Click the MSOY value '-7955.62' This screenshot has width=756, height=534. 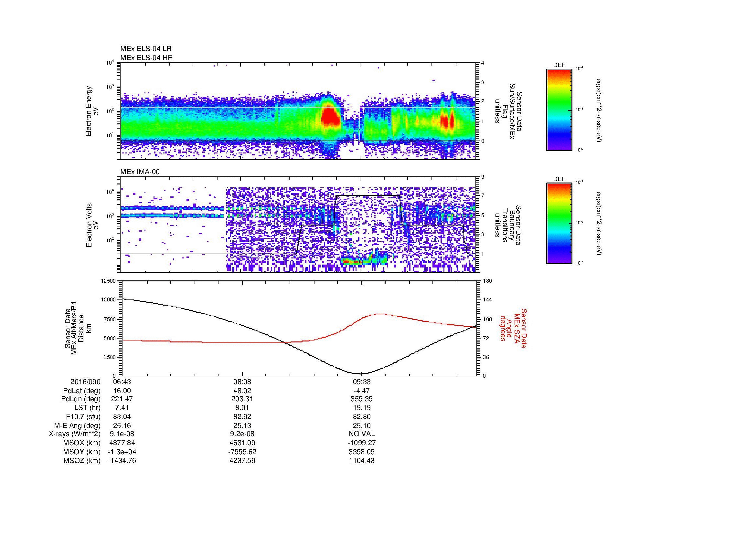242,452
